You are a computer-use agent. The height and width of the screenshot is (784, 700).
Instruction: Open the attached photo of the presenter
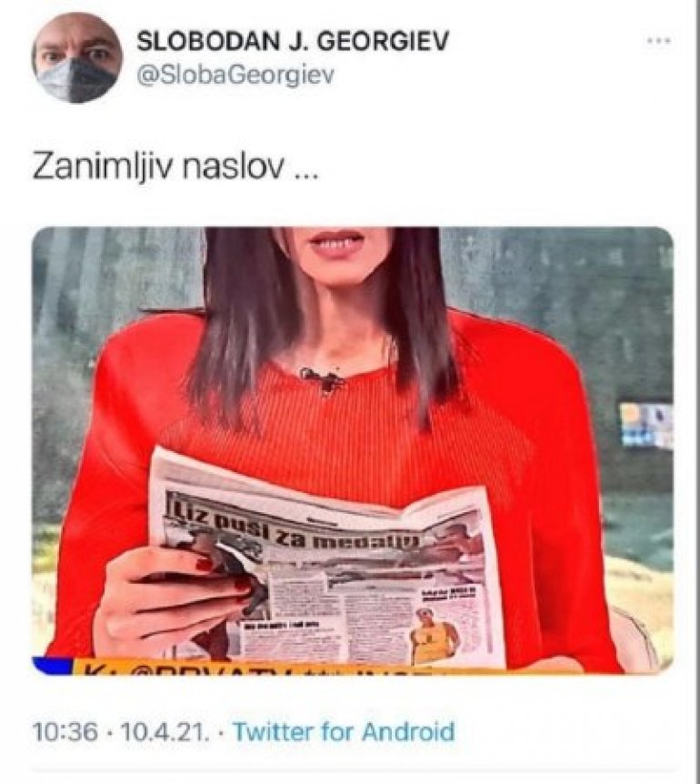point(353,450)
